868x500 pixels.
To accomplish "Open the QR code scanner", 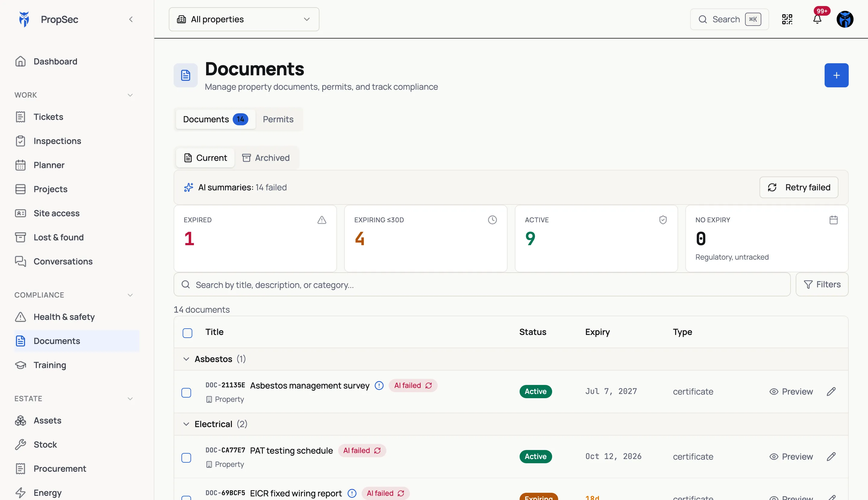I will pyautogui.click(x=787, y=19).
